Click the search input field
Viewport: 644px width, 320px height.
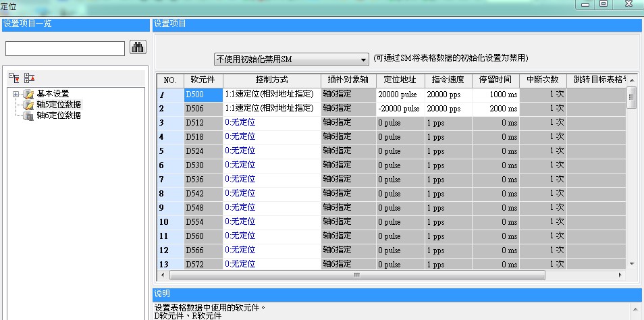click(x=65, y=48)
